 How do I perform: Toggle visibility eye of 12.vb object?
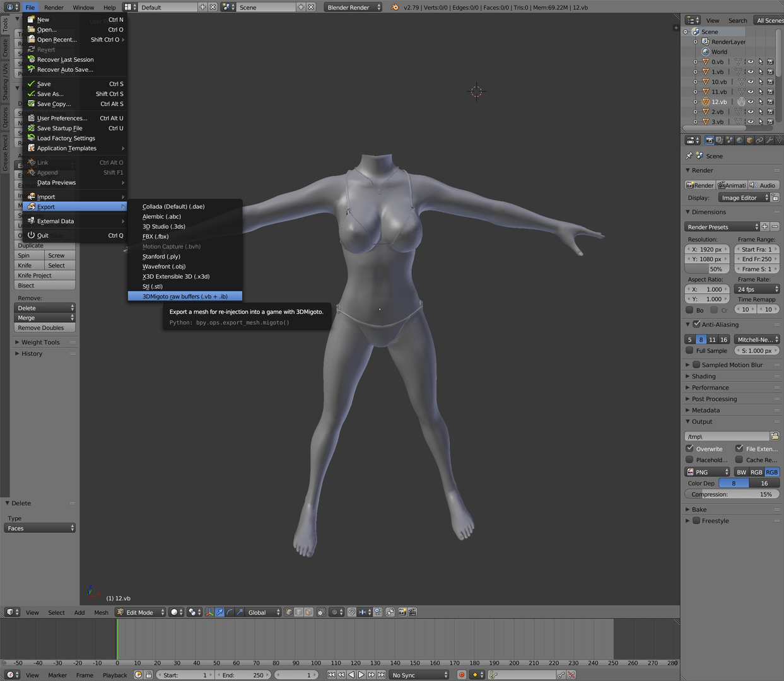click(x=751, y=102)
